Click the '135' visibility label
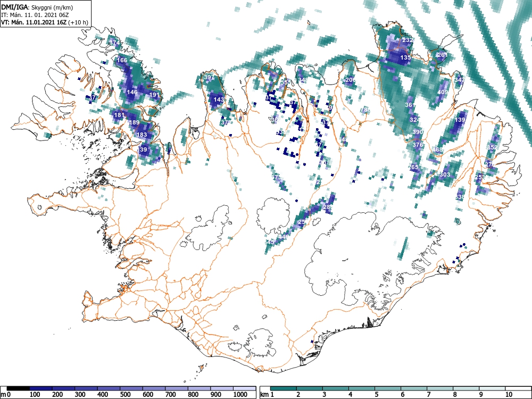Image resolution: width=532 pixels, height=399 pixels. 405,57
